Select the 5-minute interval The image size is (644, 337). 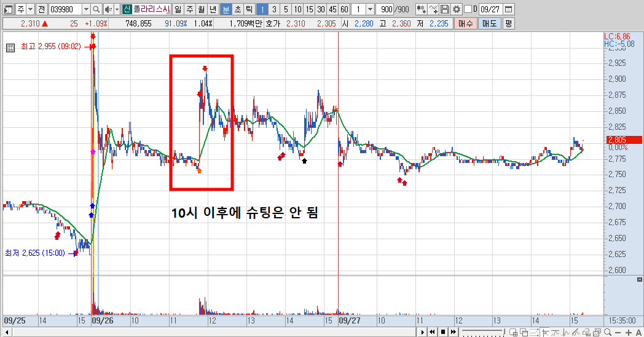[286, 9]
